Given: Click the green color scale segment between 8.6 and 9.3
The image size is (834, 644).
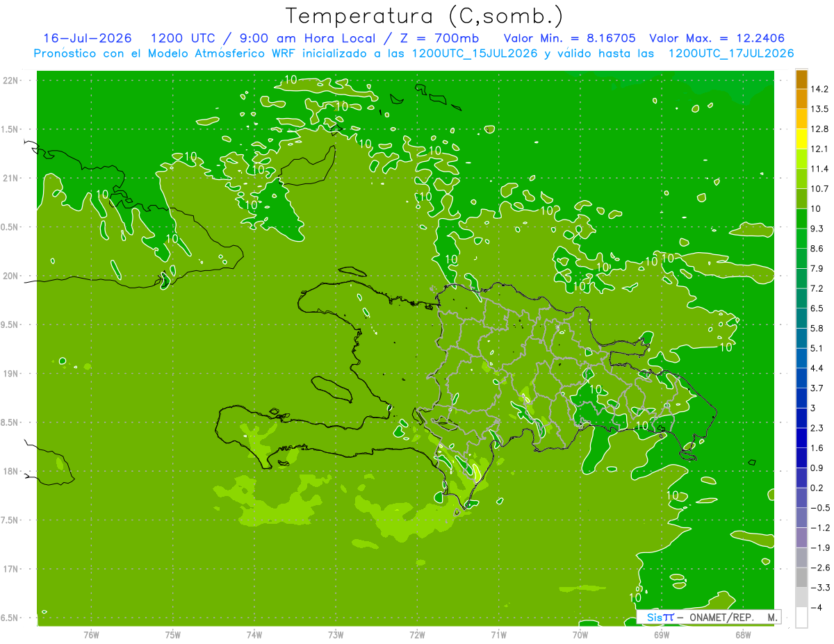Looking at the screenshot, I should coord(801,238).
